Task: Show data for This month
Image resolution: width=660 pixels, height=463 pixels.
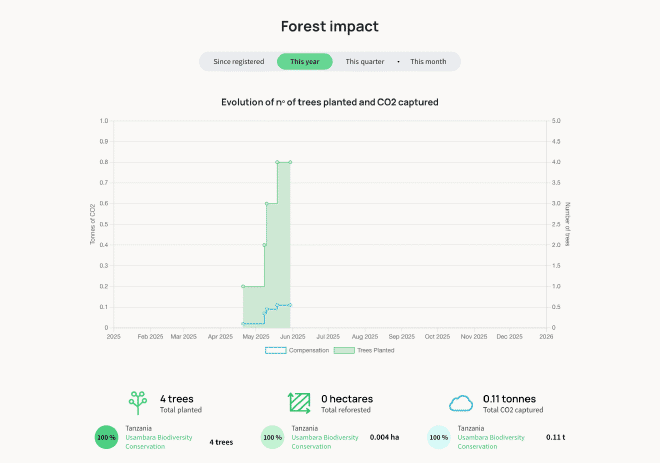Action: [x=428, y=62]
